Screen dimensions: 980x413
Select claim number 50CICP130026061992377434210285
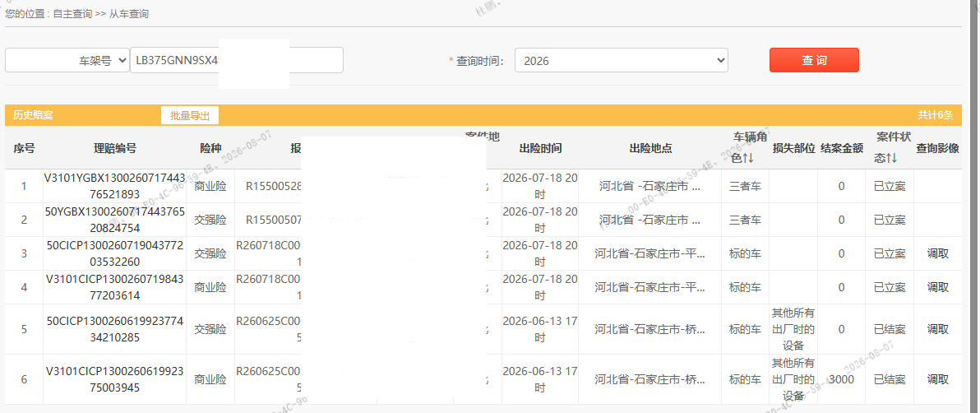(x=115, y=329)
